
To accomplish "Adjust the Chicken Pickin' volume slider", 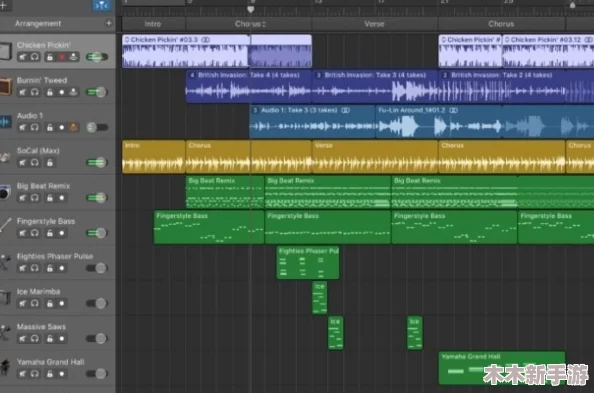I will pyautogui.click(x=97, y=57).
